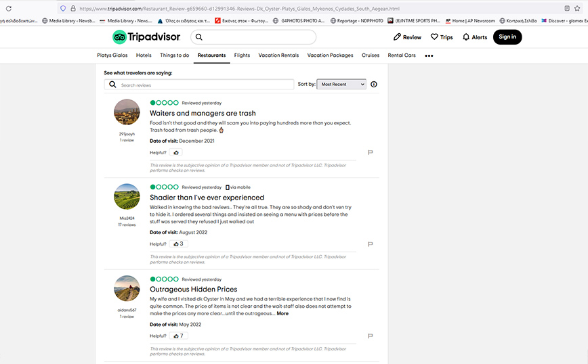Mark the 'Shadier than I've ever experienced' review helpful

coord(177,244)
